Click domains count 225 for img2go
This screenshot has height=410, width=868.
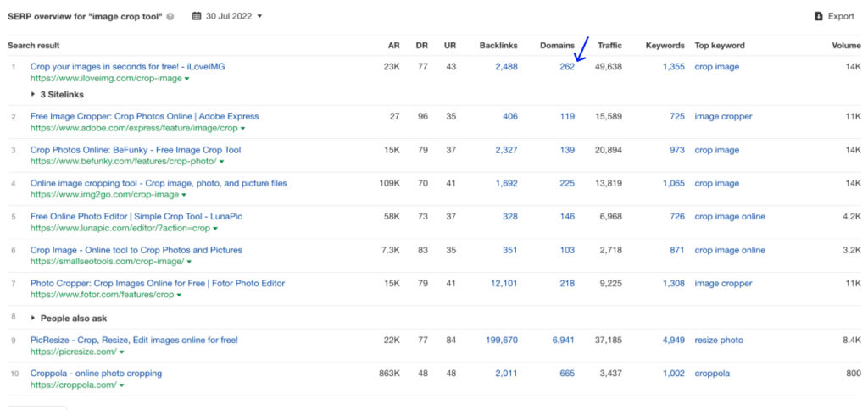567,183
